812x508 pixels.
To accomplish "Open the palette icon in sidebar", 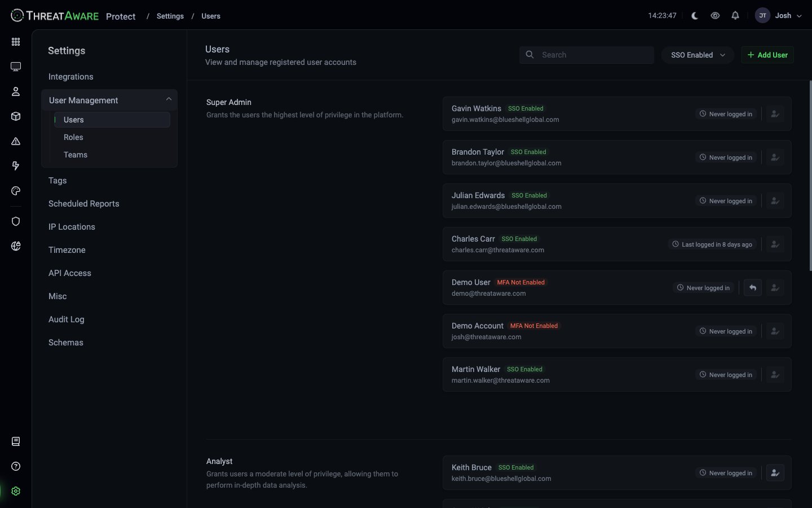I will (x=16, y=191).
